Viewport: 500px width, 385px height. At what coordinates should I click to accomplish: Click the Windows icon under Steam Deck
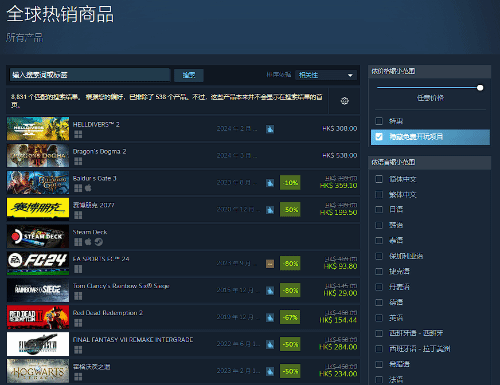coord(78,242)
